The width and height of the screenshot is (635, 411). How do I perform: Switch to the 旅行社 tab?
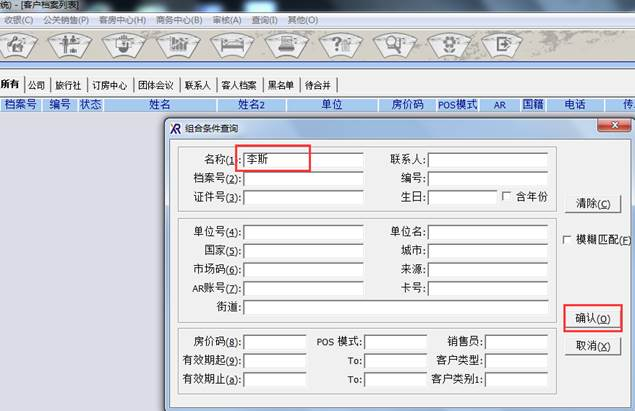(69, 85)
